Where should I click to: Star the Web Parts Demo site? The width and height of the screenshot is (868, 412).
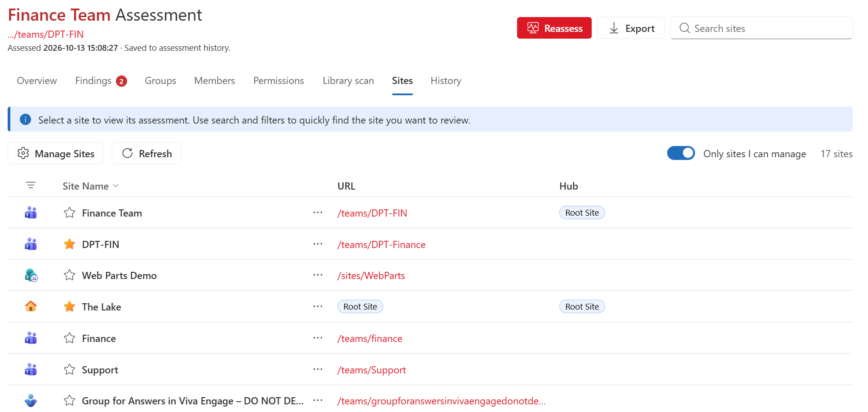(69, 275)
